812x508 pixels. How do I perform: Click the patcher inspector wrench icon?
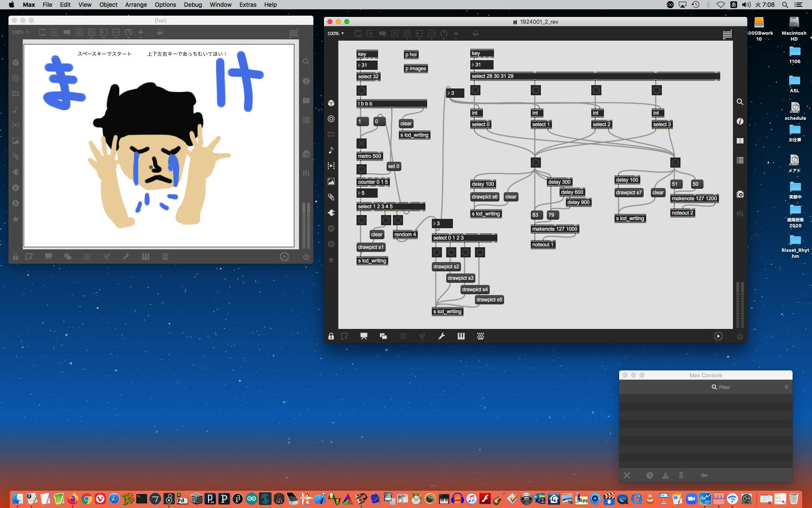click(442, 336)
